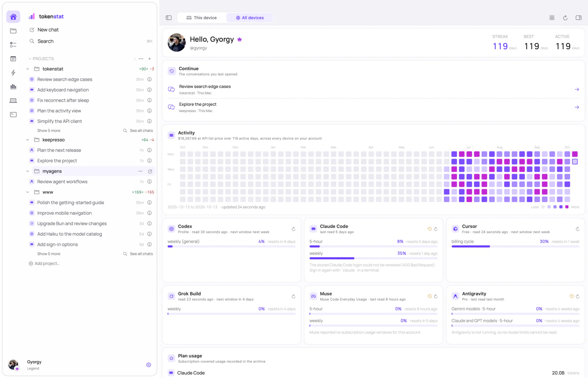Screen dimensions: 588x378
Task: Open the laptop devices icon in rail
Action: click(13, 101)
